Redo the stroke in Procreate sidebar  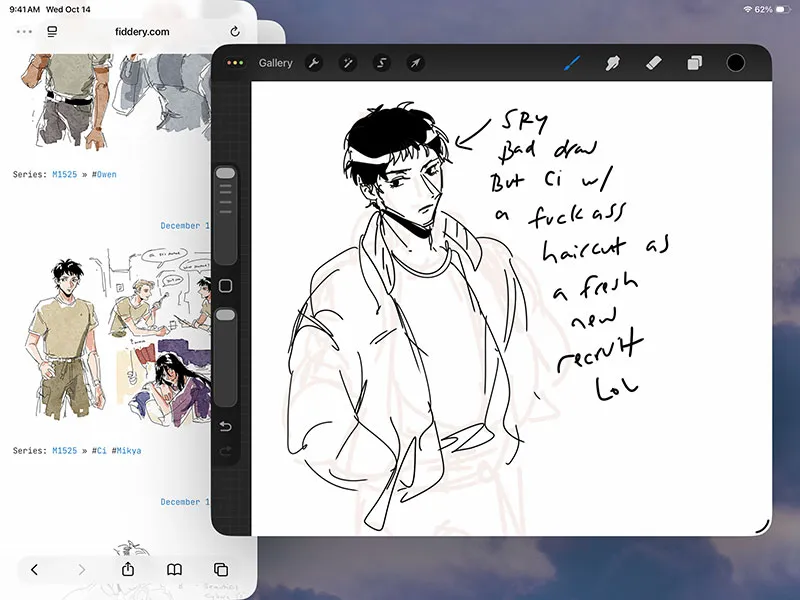pos(226,451)
